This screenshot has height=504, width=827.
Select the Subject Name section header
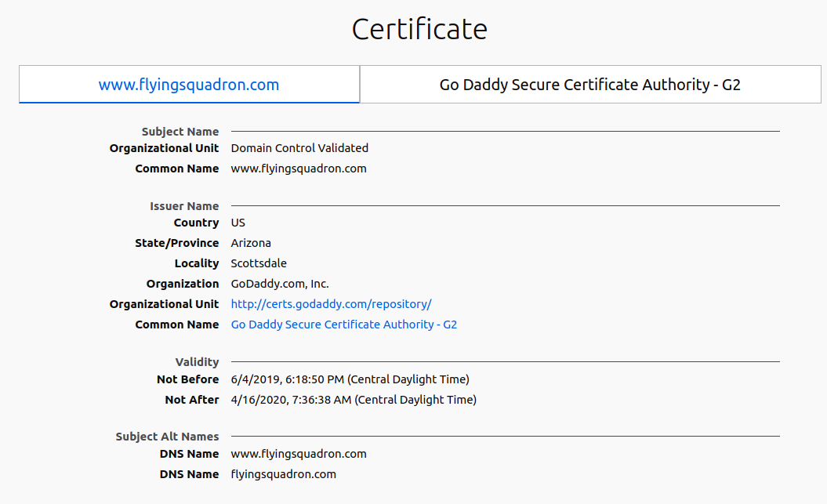pos(180,132)
